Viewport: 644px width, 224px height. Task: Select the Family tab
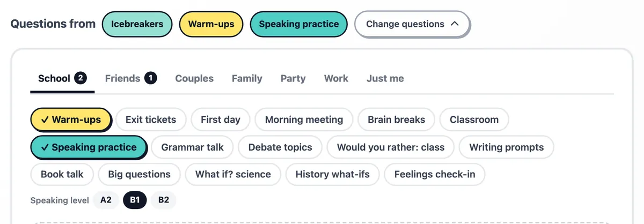pos(247,78)
